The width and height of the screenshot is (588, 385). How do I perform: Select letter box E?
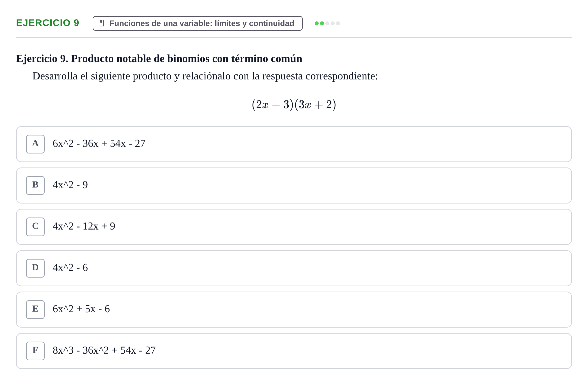[x=35, y=310]
